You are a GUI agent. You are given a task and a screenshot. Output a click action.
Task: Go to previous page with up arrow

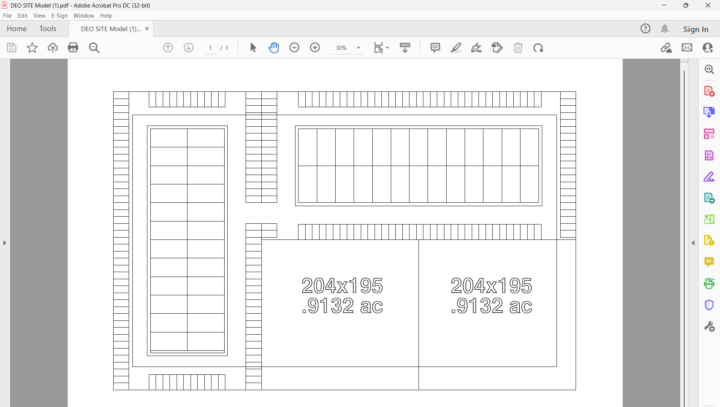coord(168,48)
